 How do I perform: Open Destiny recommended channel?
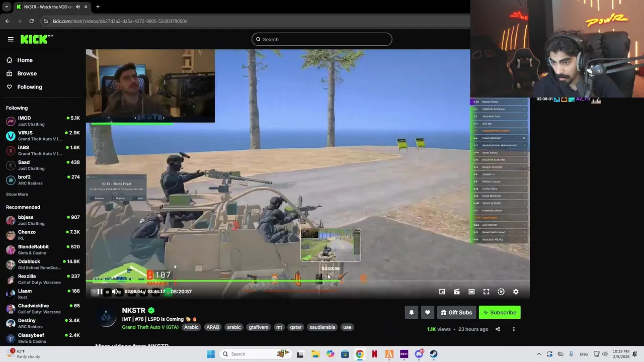click(43, 323)
